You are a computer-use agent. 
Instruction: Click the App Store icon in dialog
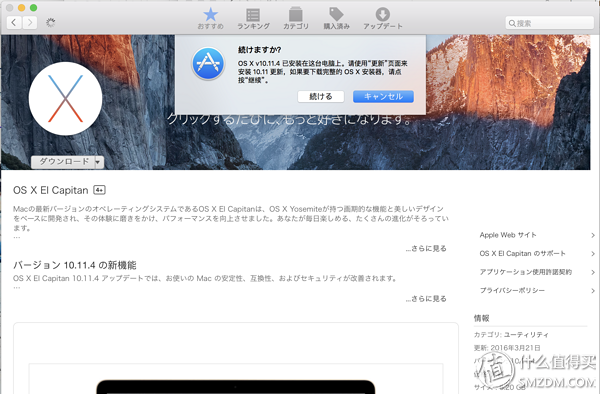(208, 63)
